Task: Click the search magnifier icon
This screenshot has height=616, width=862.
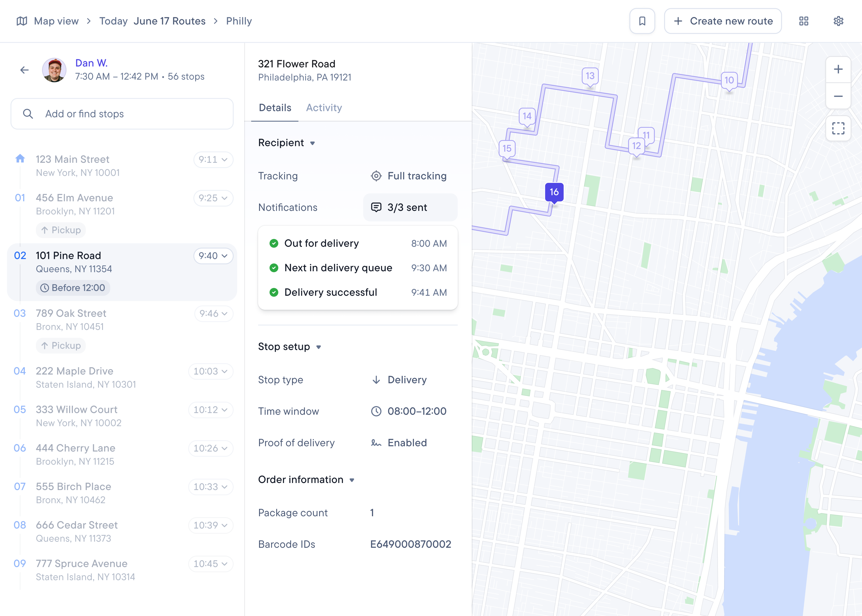Action: (x=28, y=114)
